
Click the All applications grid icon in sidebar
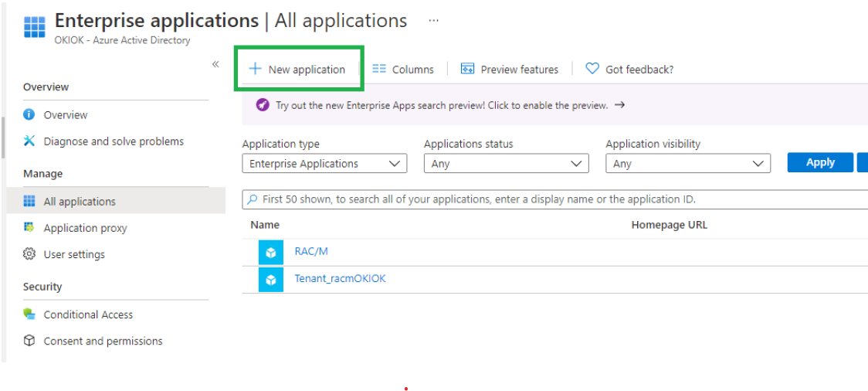[x=29, y=201]
